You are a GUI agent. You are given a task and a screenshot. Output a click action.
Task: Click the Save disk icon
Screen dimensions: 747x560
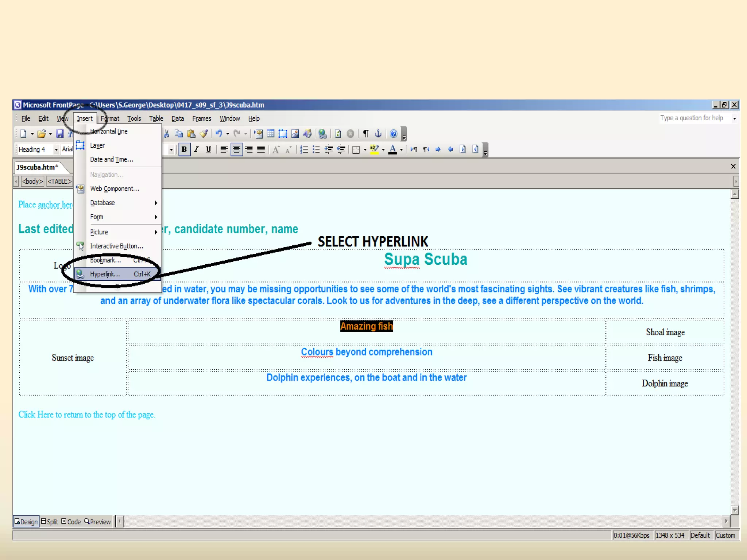tap(60, 134)
